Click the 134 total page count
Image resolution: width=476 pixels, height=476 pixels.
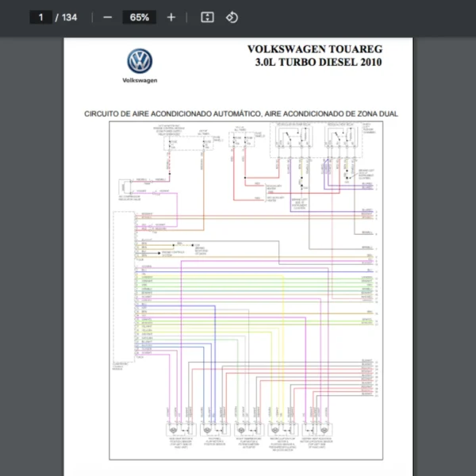click(x=70, y=17)
